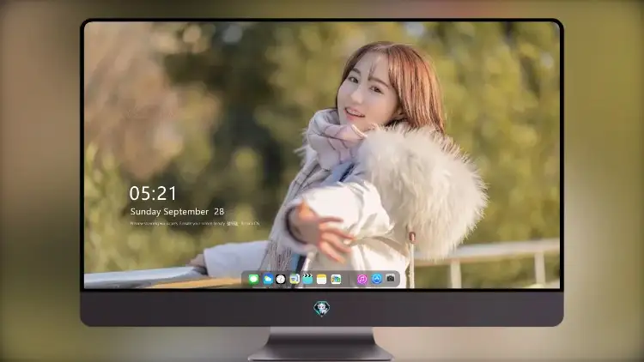The image size is (644, 362).
Task: Open the Clock app in dock
Action: point(281,280)
